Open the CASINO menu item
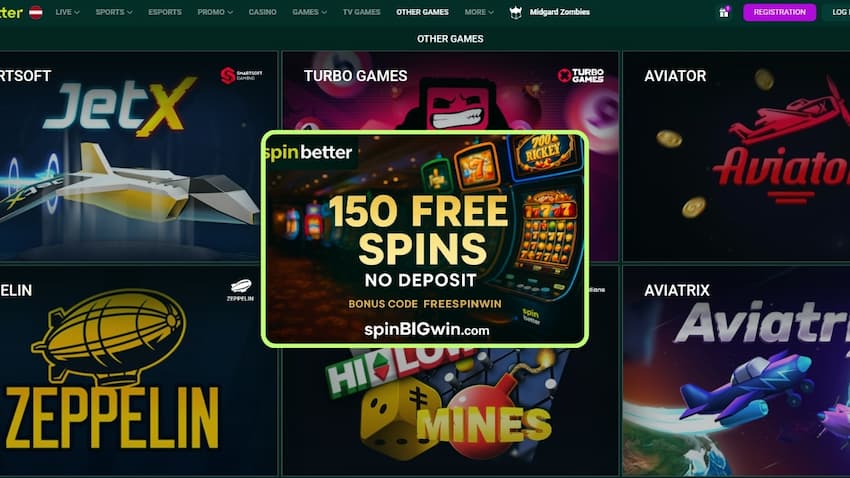 (262, 12)
